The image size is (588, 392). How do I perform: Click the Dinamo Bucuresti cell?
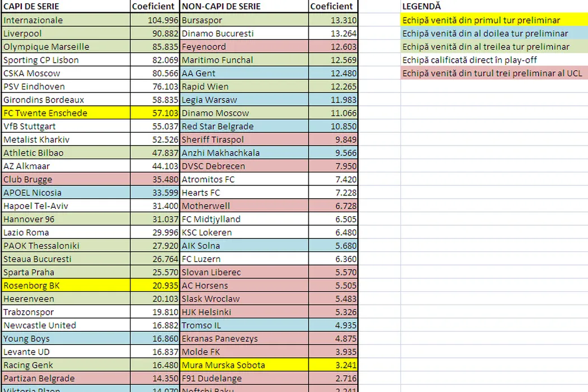[x=245, y=34]
